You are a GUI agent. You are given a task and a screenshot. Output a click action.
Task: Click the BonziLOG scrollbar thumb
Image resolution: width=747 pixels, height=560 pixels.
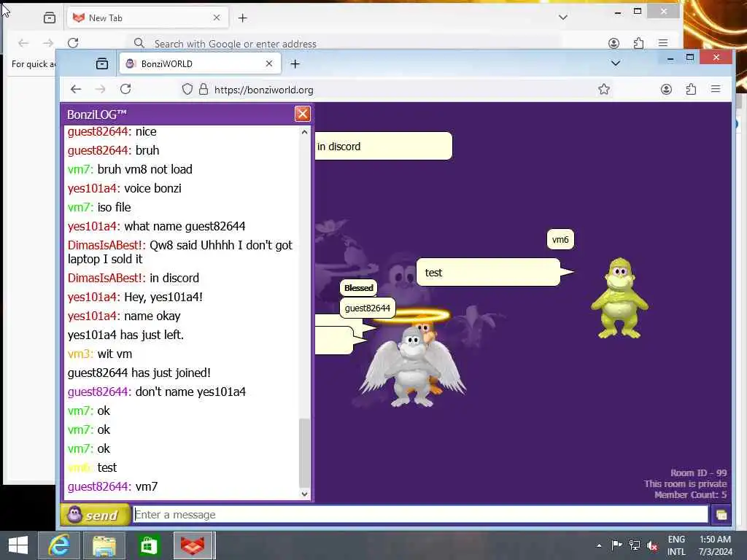[x=304, y=452]
